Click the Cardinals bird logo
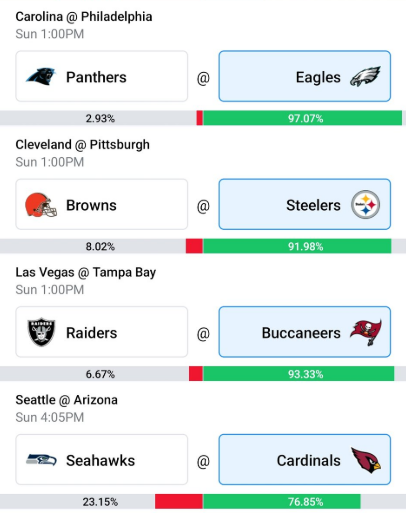 click(x=366, y=460)
